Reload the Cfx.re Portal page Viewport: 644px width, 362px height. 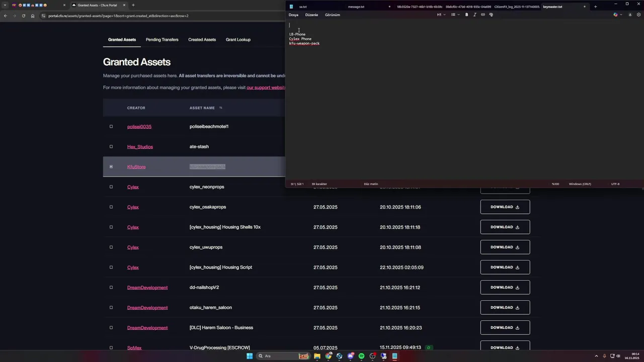click(24, 16)
